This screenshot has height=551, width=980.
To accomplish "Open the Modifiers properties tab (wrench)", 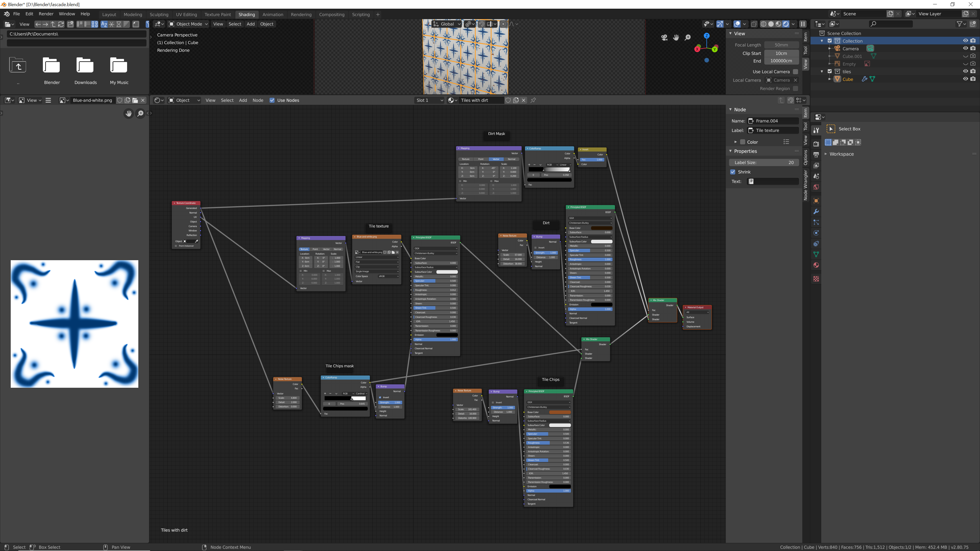I will 816,211.
